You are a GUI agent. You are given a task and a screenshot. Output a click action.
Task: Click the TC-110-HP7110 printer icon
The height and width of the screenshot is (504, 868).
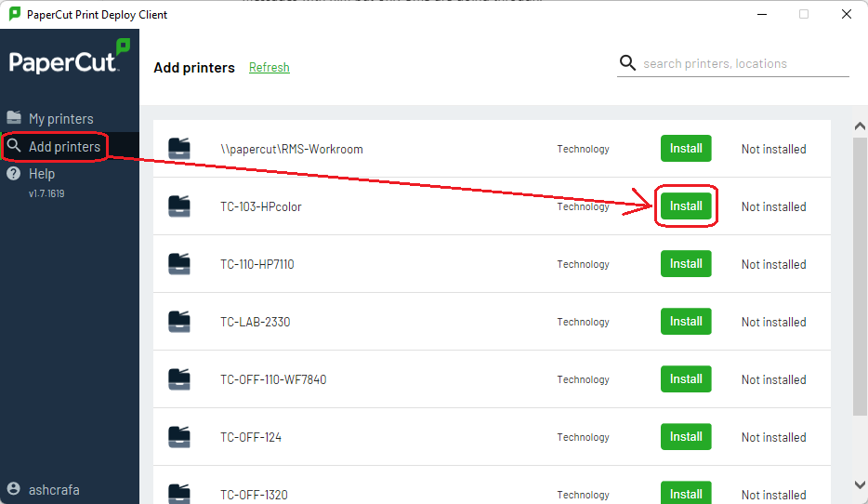tap(178, 264)
